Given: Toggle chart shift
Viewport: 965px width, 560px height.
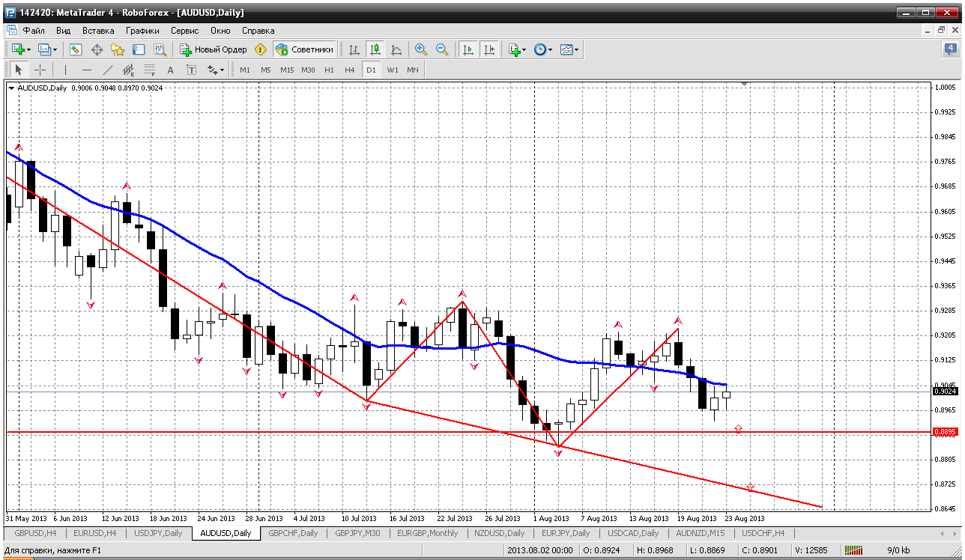Looking at the screenshot, I should pos(489,49).
